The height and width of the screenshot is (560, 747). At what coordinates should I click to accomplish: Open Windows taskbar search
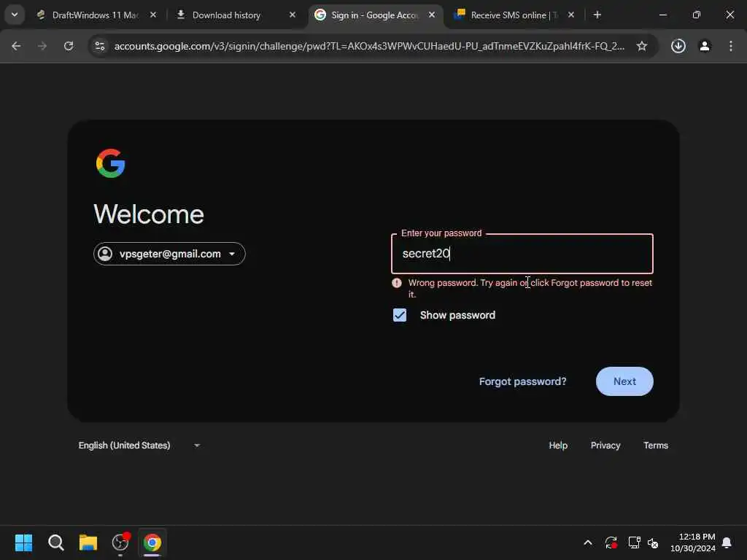(55, 542)
